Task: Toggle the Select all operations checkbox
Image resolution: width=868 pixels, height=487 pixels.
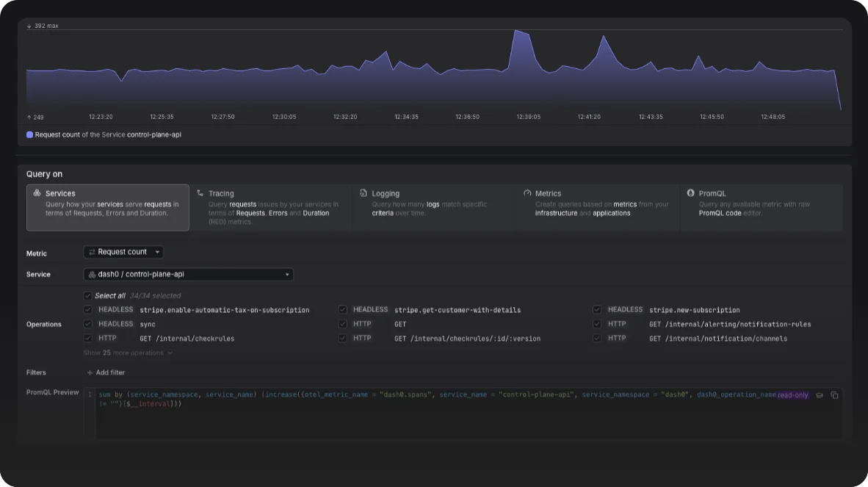Action: (x=87, y=295)
